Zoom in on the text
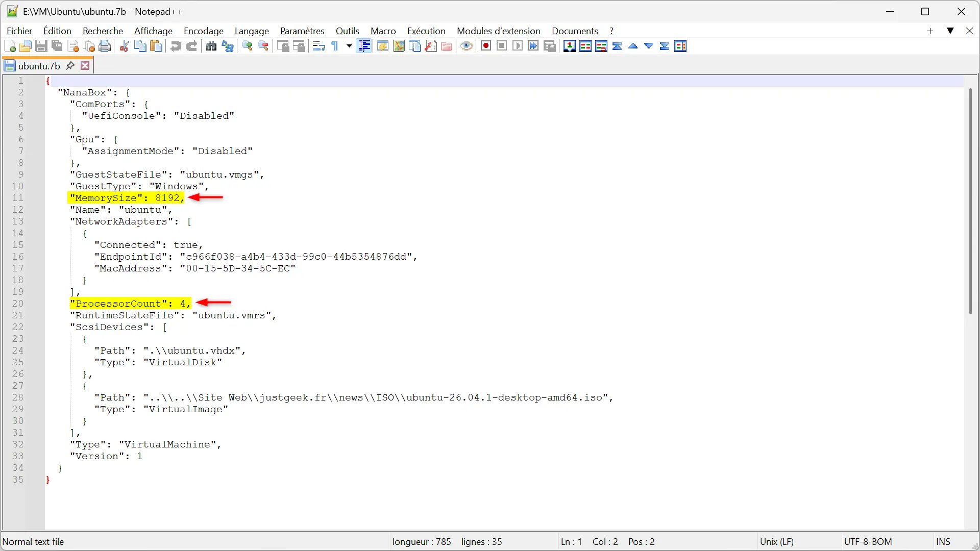Screen dimensions: 980x551 [x=247, y=46]
